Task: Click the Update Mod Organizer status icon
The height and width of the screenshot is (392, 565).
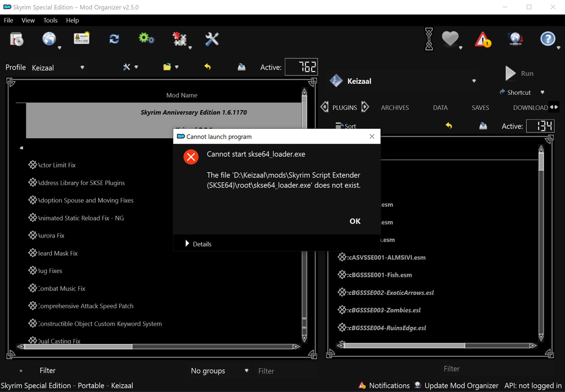Action: pos(418,385)
